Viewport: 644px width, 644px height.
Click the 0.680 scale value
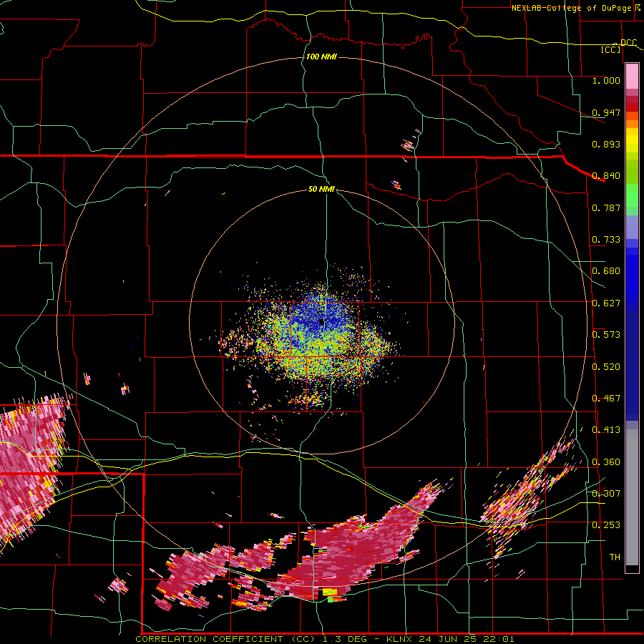click(x=606, y=270)
